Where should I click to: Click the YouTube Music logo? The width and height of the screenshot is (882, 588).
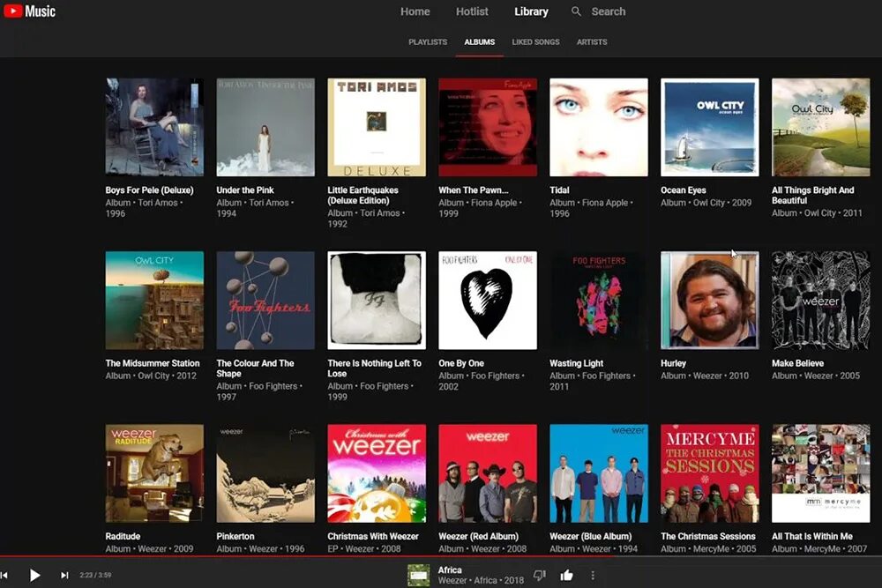(x=30, y=11)
